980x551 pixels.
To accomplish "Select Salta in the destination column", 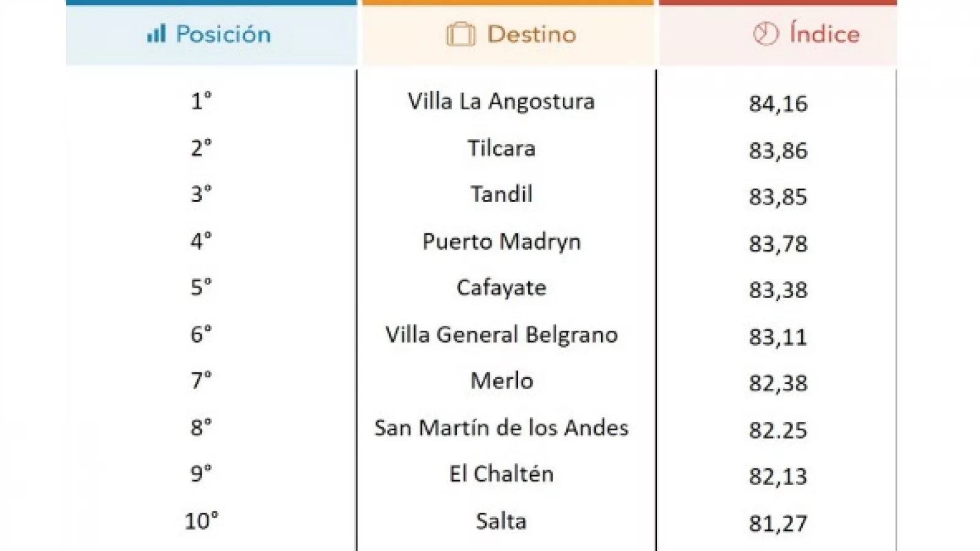I will [x=501, y=521].
